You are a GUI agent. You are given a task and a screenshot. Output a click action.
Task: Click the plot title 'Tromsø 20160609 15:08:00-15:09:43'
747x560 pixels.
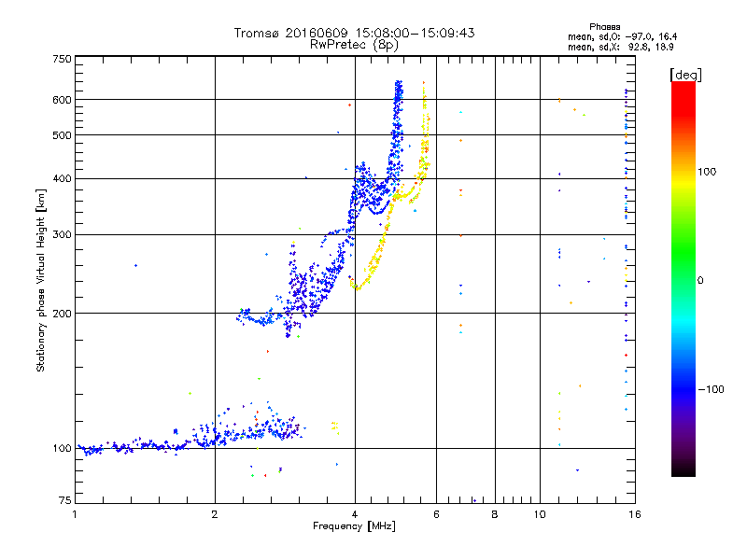coord(354,33)
